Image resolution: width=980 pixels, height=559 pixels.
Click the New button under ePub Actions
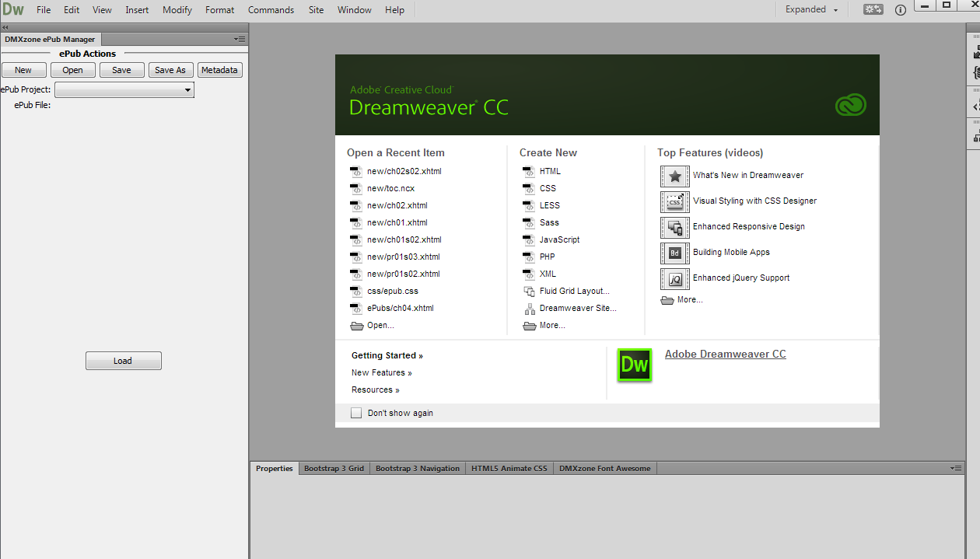pos(23,70)
